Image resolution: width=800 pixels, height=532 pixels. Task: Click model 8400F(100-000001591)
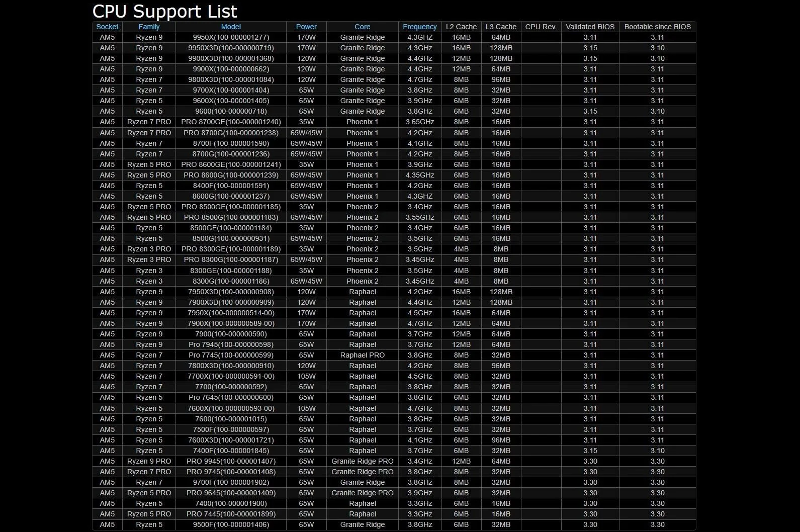point(231,186)
